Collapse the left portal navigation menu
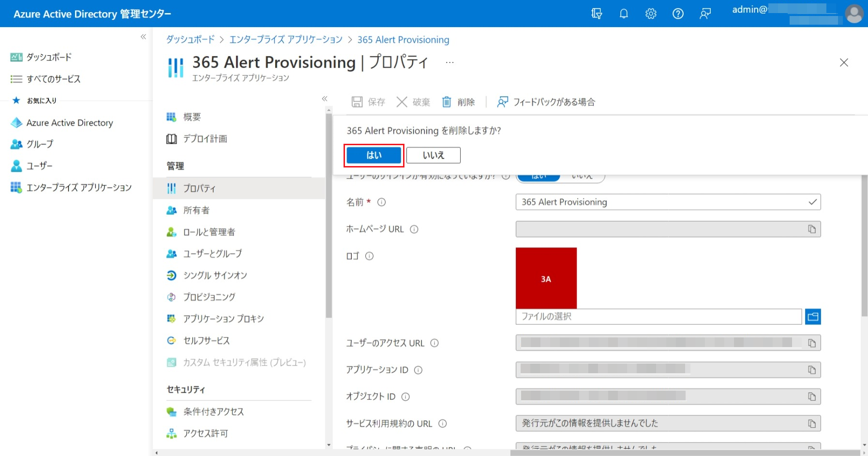This screenshot has width=868, height=456. click(143, 37)
